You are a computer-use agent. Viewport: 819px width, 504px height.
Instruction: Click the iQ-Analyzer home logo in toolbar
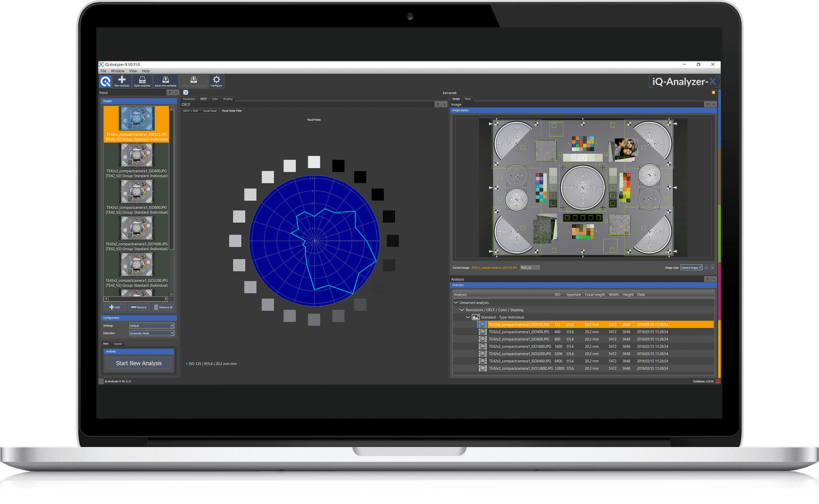click(105, 81)
